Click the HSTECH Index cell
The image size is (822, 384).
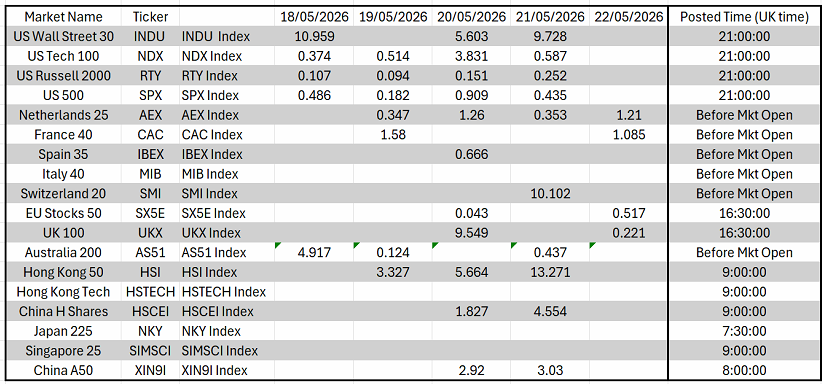coord(227,292)
